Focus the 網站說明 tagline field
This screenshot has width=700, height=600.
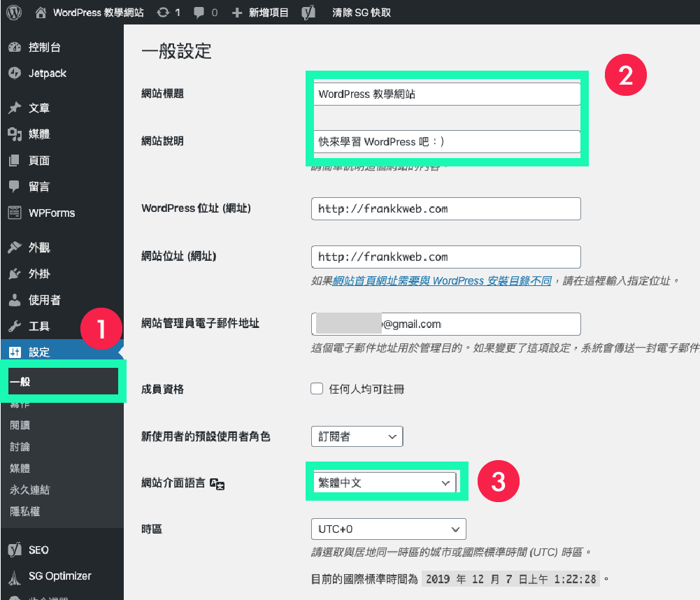[446, 141]
